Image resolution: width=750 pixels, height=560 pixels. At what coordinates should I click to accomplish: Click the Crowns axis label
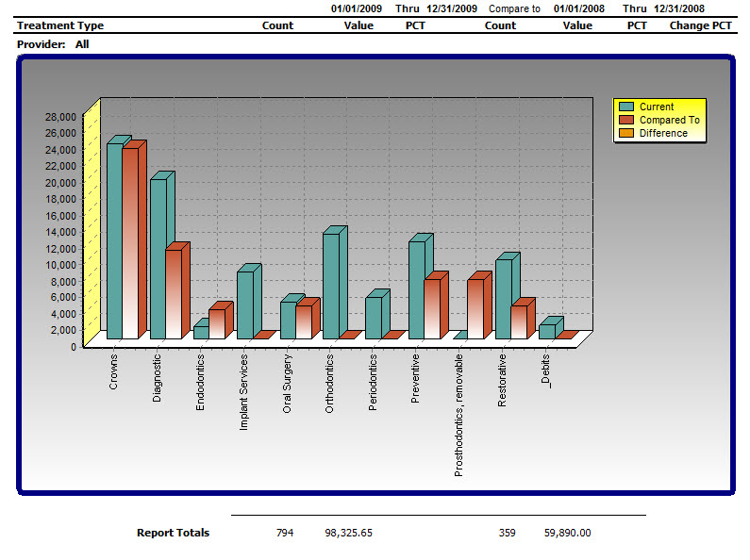pos(113,371)
